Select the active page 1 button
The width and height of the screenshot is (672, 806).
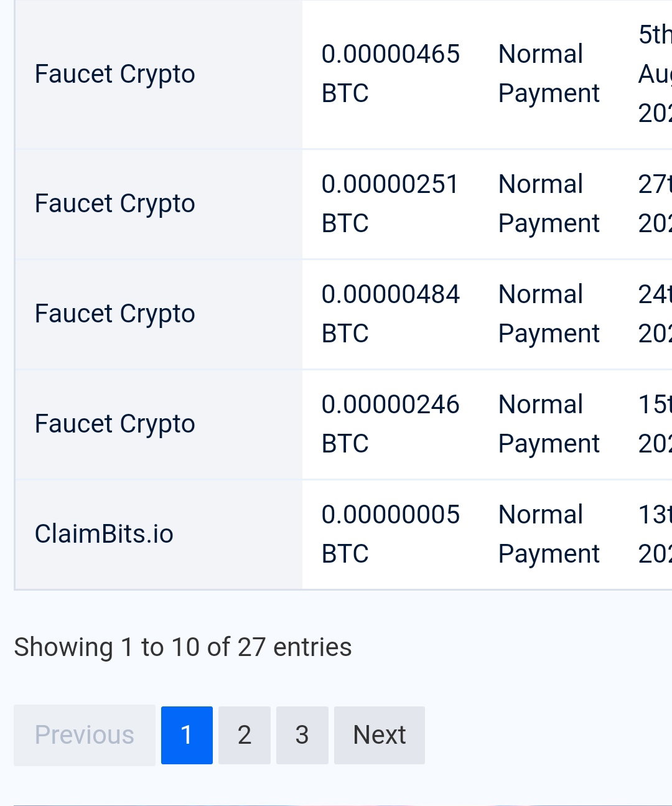click(x=187, y=735)
